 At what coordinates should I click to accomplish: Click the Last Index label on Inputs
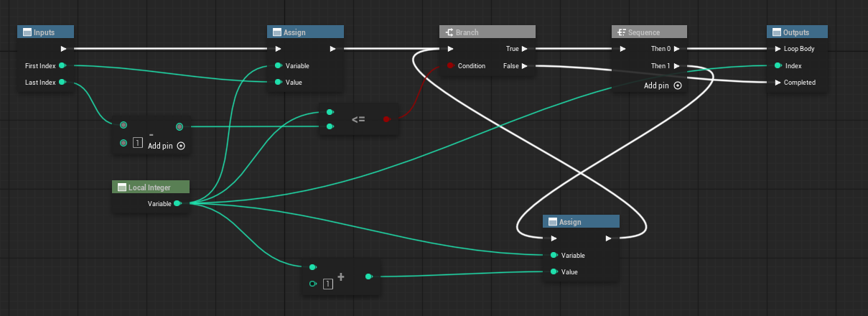(x=40, y=82)
